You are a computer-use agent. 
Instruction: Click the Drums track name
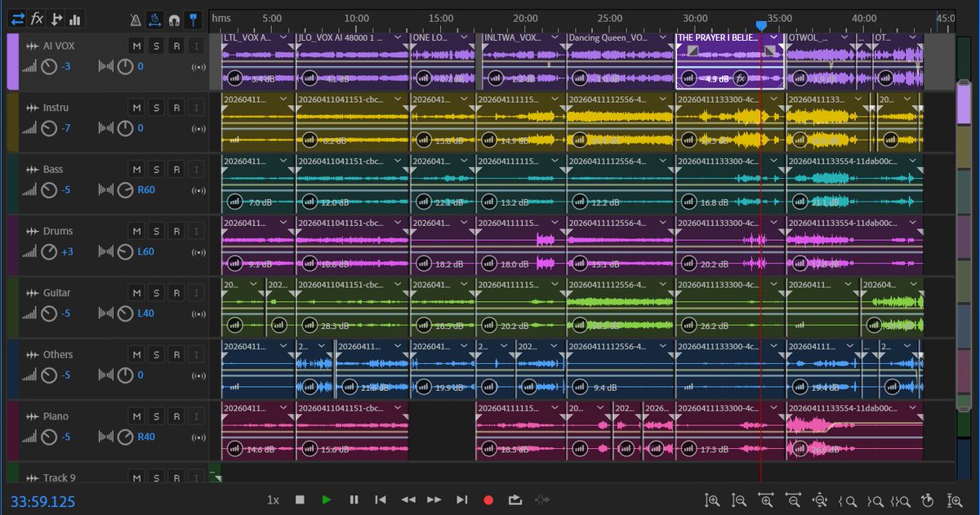tap(59, 231)
